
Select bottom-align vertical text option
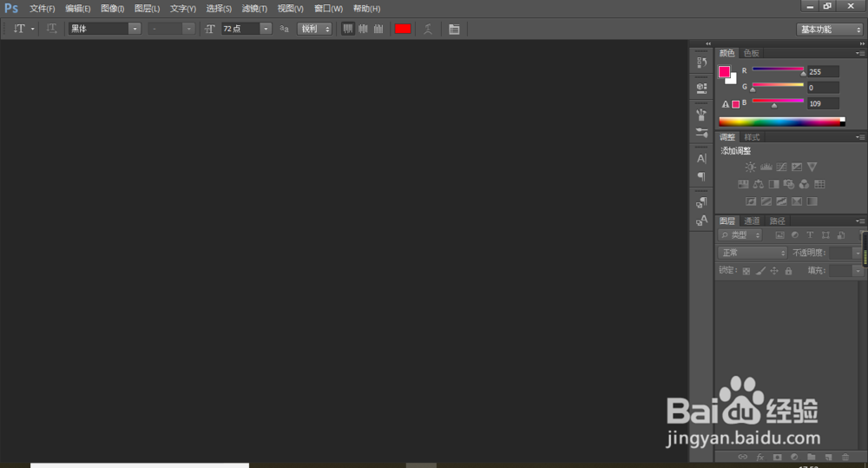pos(378,29)
